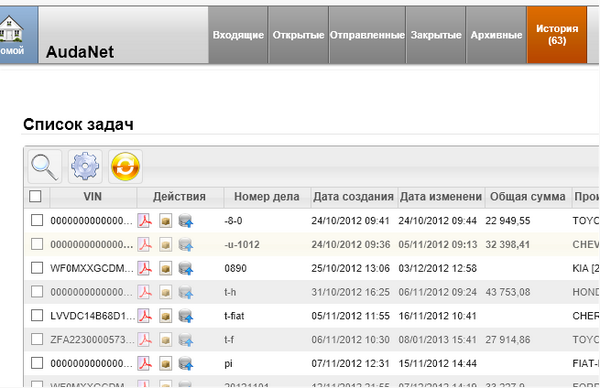This screenshot has width=600, height=388.
Task: Sort by the VIN column header
Action: tap(93, 197)
